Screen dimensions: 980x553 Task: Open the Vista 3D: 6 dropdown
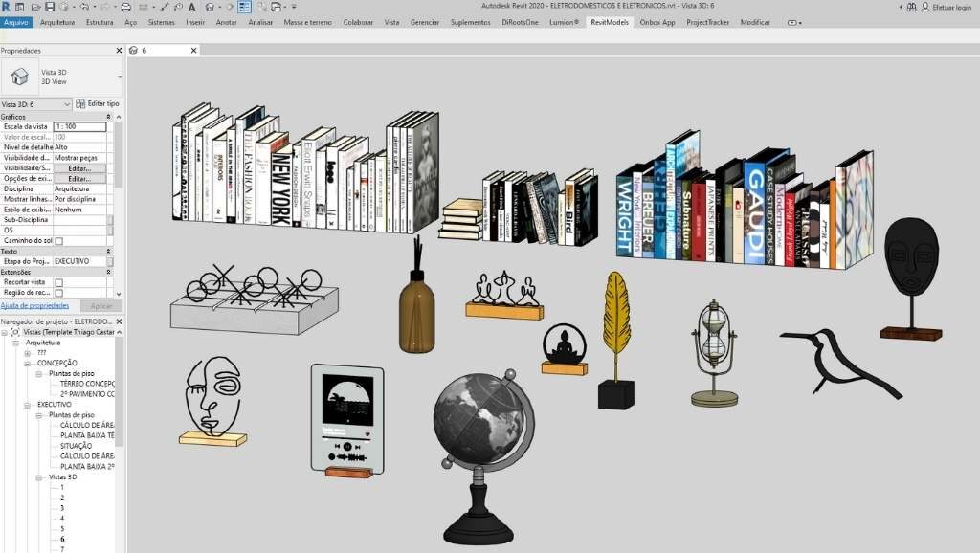tap(67, 103)
